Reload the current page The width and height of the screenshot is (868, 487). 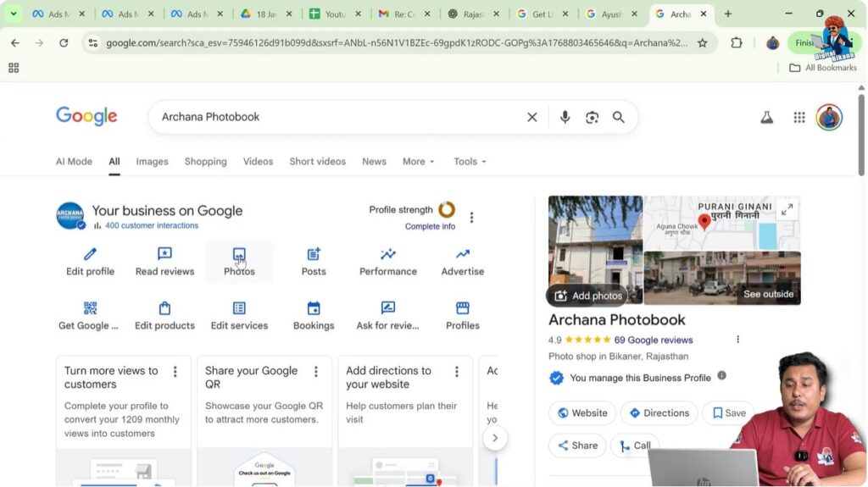(64, 42)
